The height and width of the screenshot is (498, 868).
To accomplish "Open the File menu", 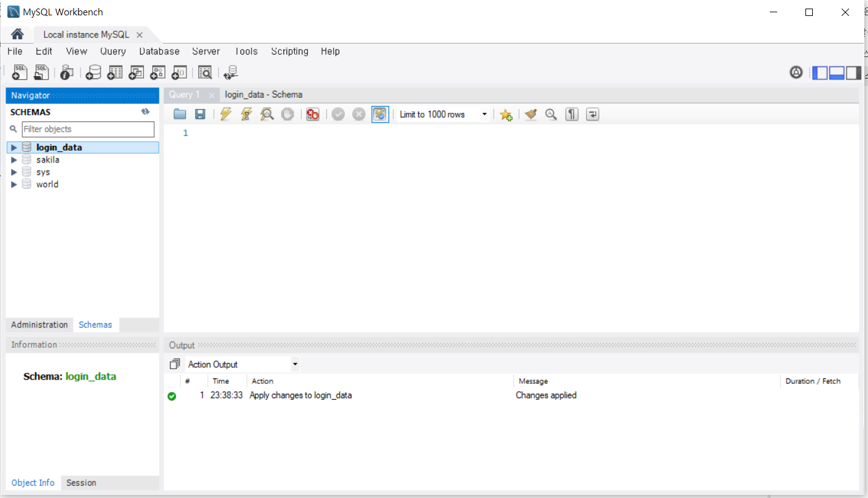I will tap(15, 52).
